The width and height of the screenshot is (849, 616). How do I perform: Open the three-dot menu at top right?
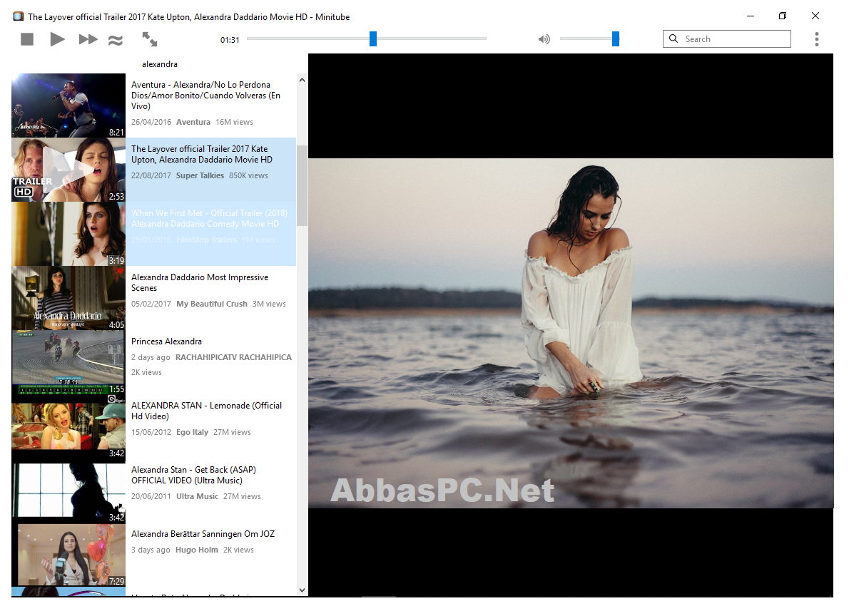coord(816,39)
